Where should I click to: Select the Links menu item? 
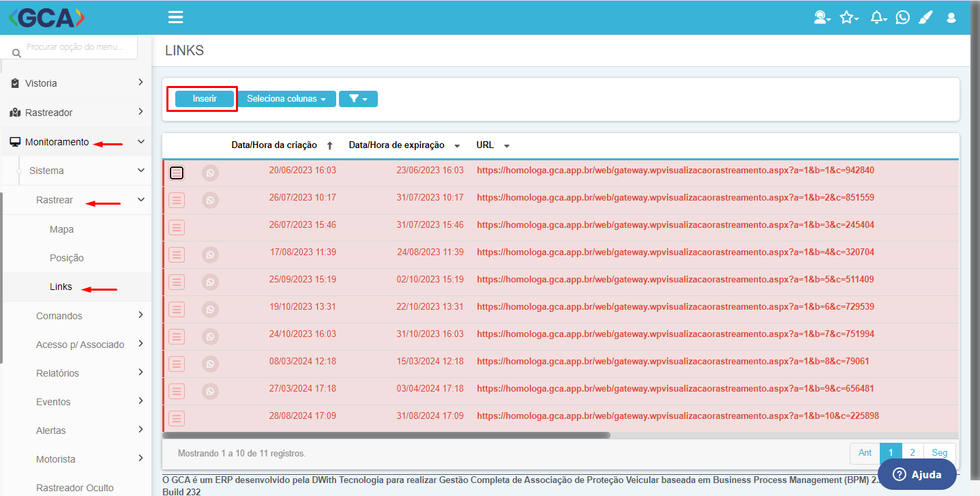tap(61, 287)
